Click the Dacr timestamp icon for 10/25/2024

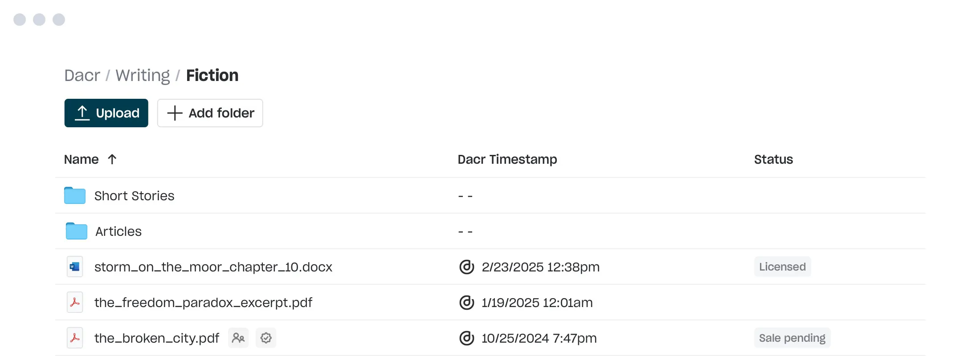466,338
